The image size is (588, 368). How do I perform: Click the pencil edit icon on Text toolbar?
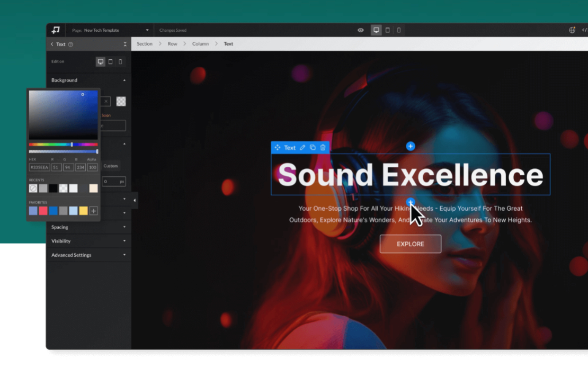[x=302, y=148]
